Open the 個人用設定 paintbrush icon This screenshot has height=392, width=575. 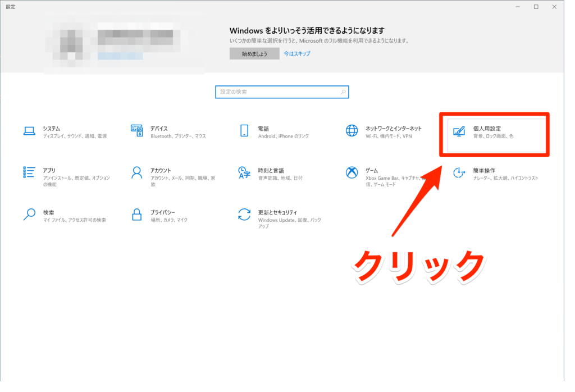[x=459, y=131]
